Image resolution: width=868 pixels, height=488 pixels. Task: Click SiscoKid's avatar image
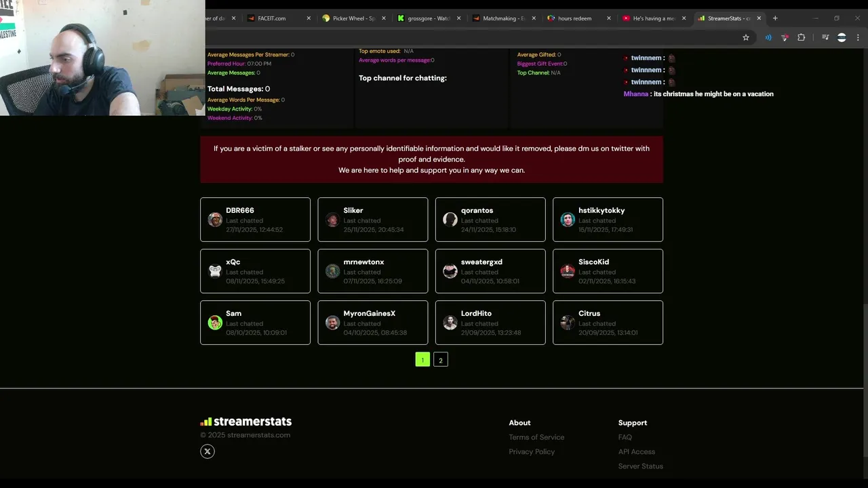click(568, 271)
